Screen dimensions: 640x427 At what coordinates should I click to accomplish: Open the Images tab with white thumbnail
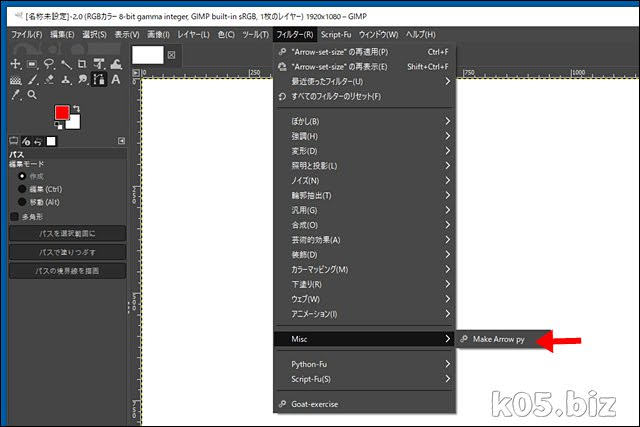(x=51, y=141)
